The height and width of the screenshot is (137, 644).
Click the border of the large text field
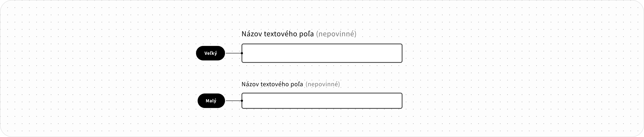322,44
